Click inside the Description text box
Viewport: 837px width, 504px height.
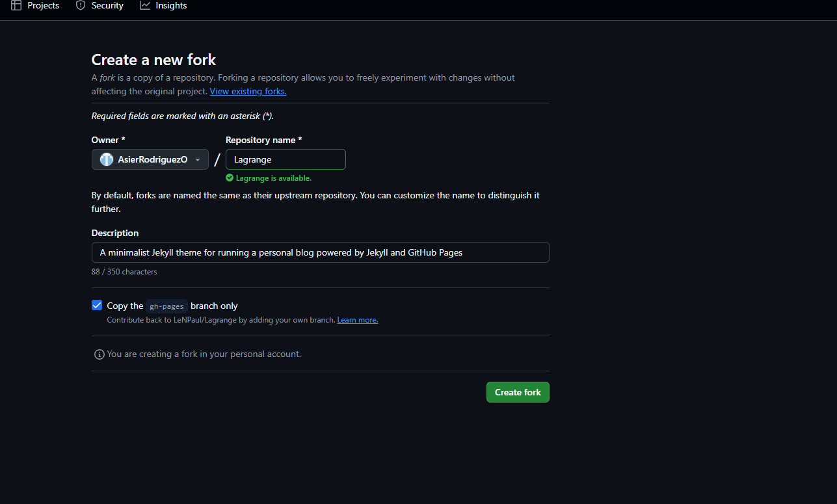coord(320,252)
